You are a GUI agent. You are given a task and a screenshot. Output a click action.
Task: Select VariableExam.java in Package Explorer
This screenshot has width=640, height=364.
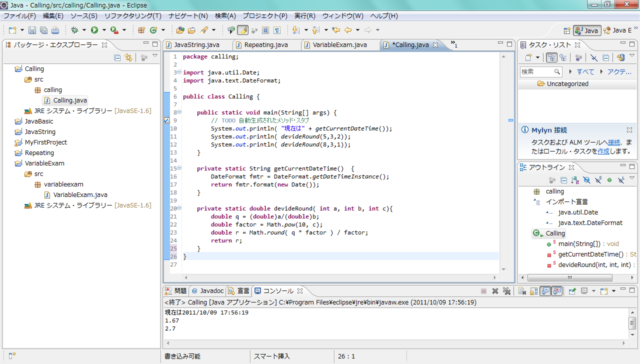click(x=80, y=195)
